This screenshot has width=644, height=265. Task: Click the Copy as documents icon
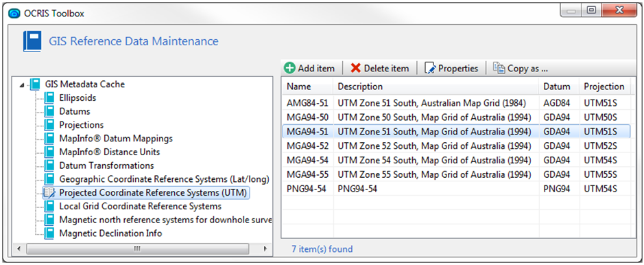[499, 68]
